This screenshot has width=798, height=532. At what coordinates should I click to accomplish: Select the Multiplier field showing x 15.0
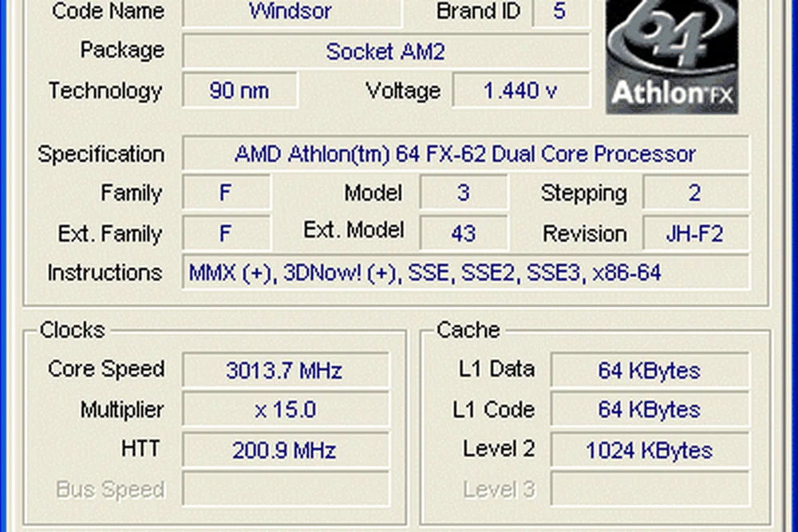tap(285, 410)
